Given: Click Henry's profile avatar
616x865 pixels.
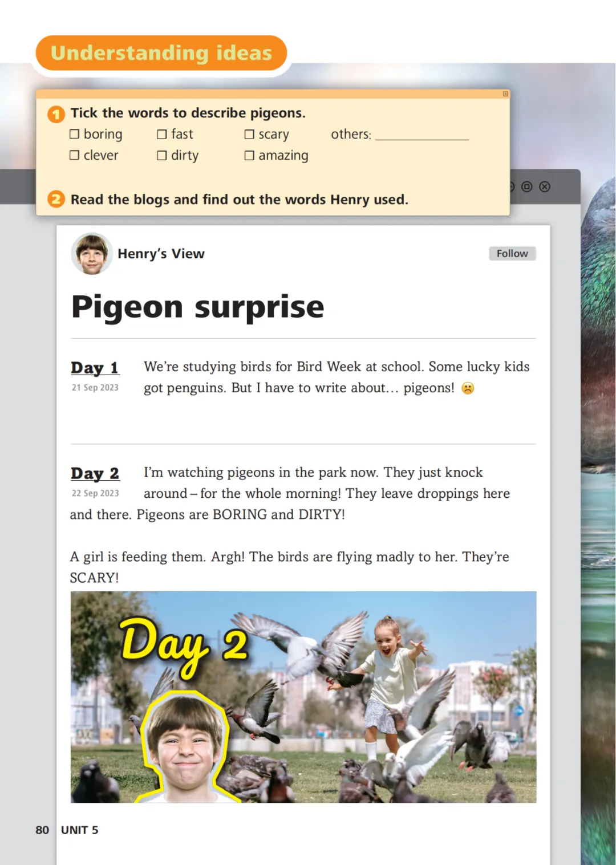Looking at the screenshot, I should tap(92, 254).
